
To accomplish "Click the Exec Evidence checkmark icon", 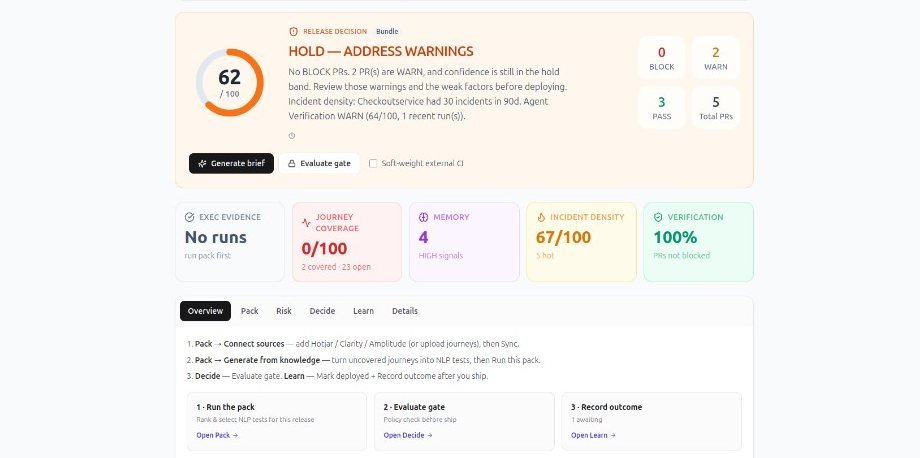I will [x=190, y=218].
